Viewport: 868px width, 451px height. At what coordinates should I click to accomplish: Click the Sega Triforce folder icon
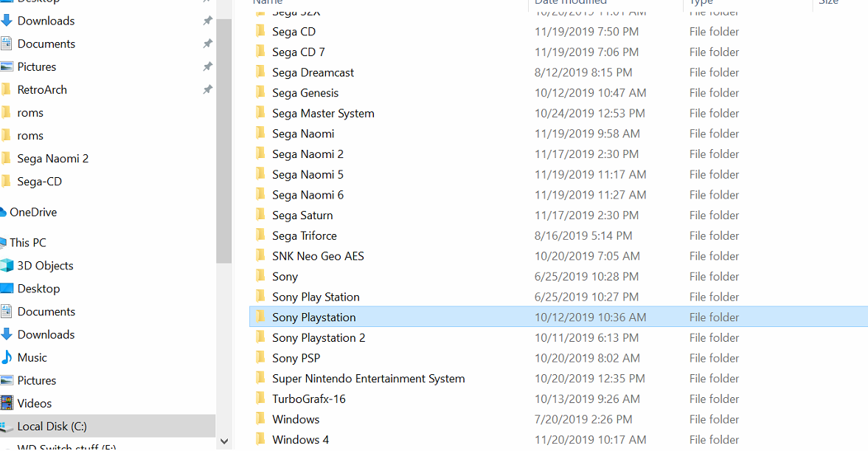[260, 235]
